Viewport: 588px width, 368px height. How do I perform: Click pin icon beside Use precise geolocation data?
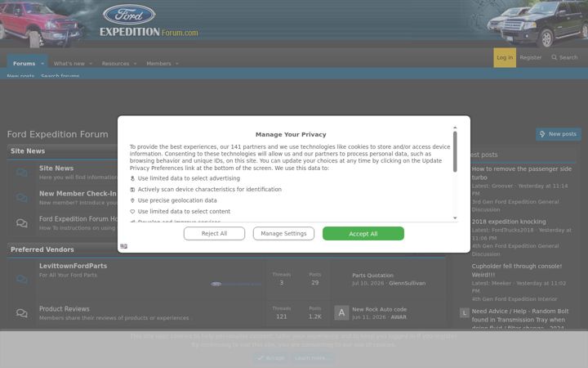tap(132, 200)
